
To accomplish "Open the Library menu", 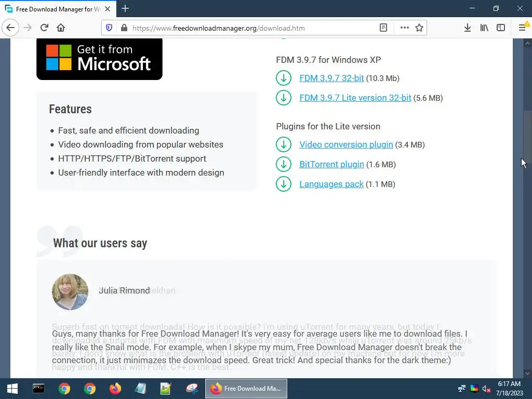I will pos(484,28).
